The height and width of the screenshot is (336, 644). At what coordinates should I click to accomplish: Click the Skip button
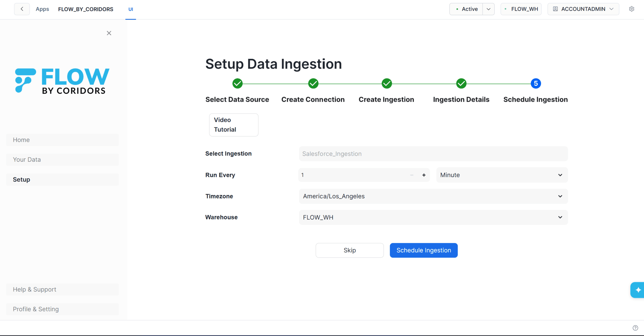tap(350, 250)
